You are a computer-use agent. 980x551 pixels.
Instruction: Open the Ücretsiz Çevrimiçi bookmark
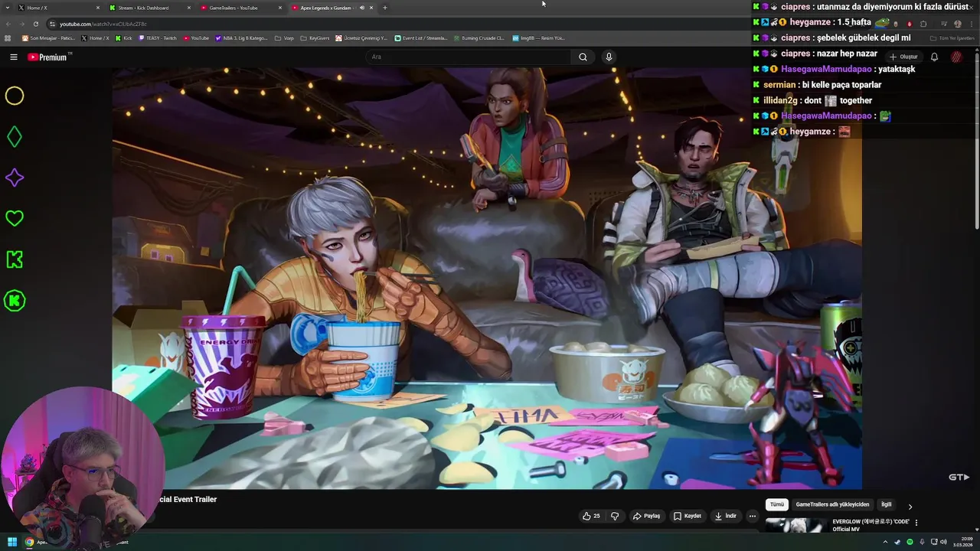point(362,37)
